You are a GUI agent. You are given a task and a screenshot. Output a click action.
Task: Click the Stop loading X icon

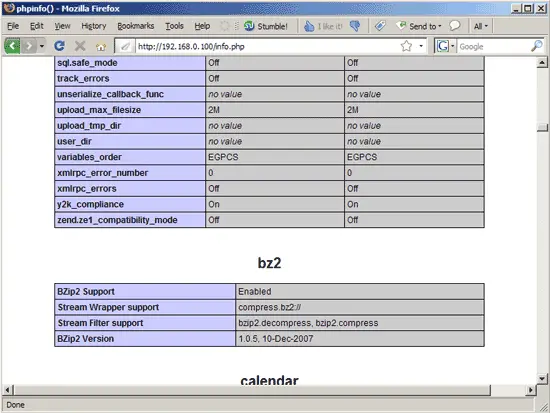[80, 46]
